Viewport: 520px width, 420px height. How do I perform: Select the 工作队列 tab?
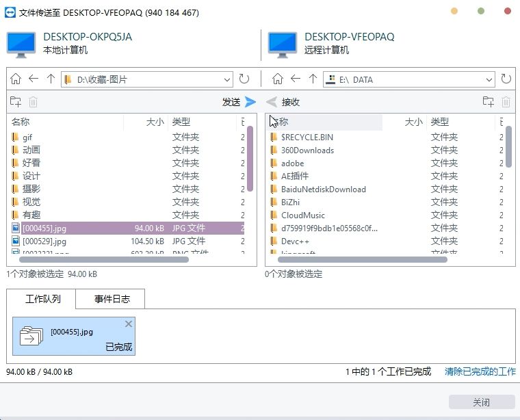coord(42,299)
